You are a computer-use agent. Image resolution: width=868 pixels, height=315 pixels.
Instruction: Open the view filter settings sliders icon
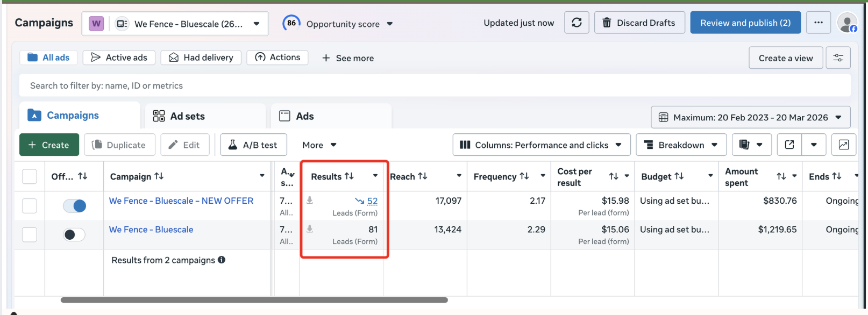point(838,58)
